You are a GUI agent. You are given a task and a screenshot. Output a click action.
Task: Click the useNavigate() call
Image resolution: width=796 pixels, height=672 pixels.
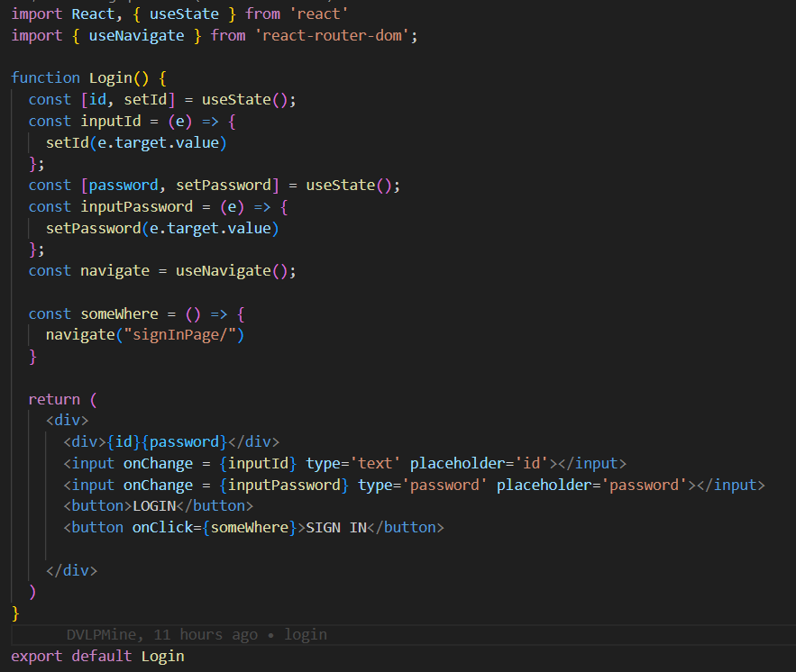pyautogui.click(x=232, y=271)
